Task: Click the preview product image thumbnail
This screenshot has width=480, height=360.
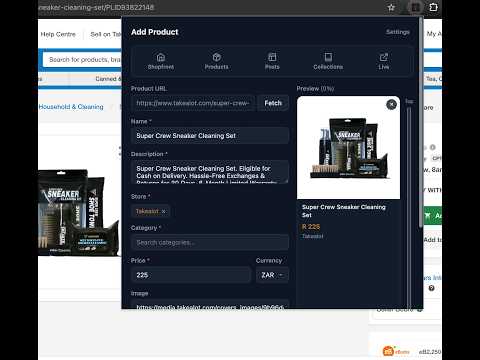Action: tap(348, 148)
